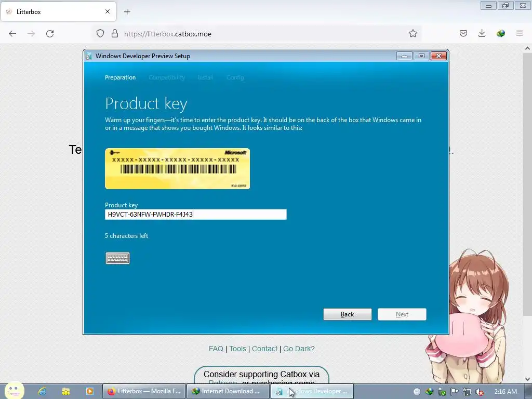Screen dimensions: 532x399
Task: Save page to Pocket
Action: click(x=463, y=34)
